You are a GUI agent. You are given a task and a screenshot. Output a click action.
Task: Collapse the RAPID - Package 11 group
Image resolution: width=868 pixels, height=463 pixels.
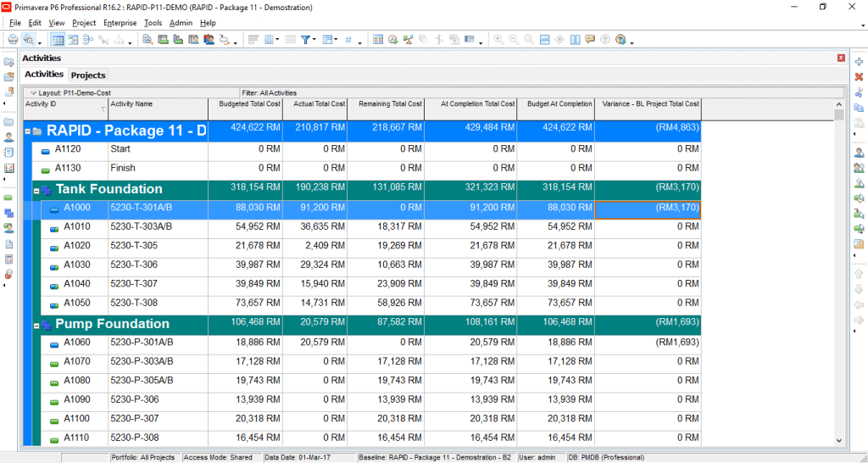coord(28,131)
